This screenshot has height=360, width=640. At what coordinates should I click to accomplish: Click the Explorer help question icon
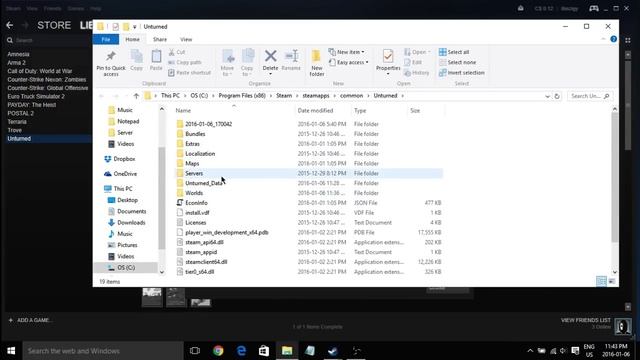tap(613, 39)
